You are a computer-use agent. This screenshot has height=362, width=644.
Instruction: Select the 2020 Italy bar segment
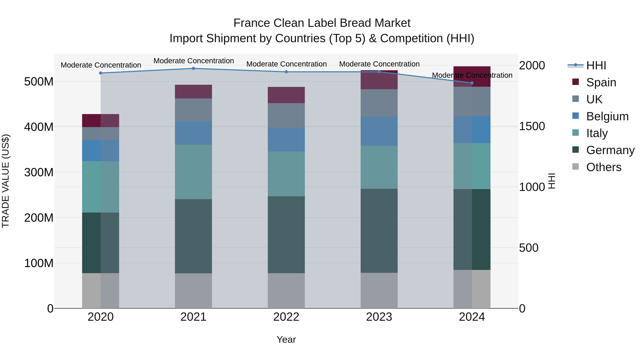(101, 187)
